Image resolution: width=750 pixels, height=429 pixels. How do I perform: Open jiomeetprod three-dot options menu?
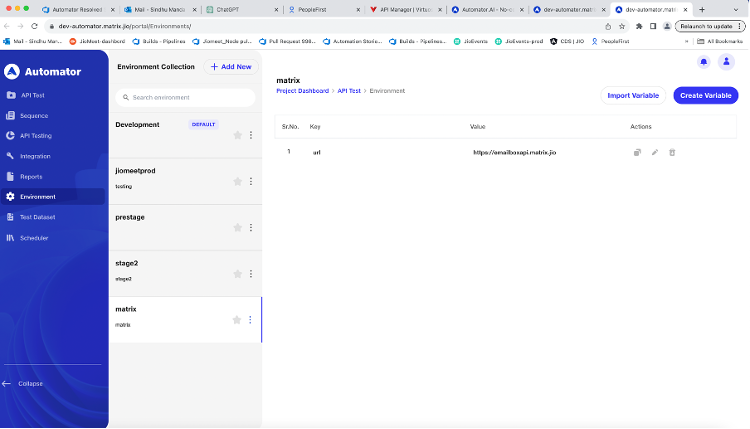click(251, 181)
